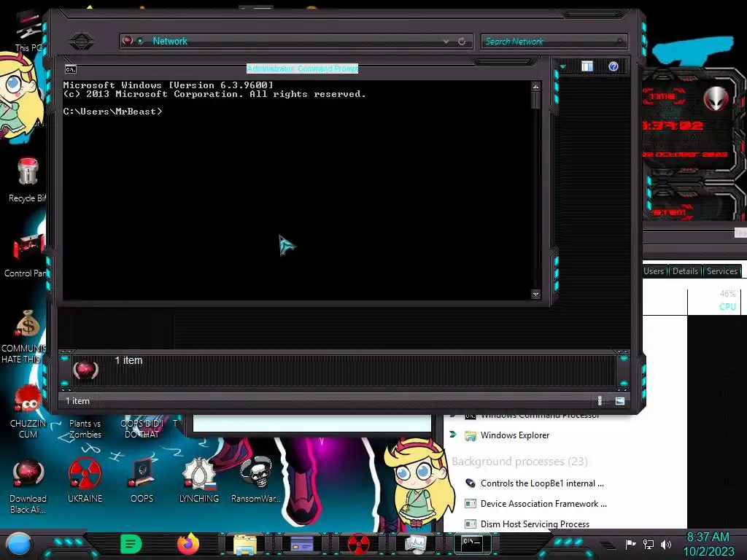Click the Command Prompt scroll-down arrow
This screenshot has width=747, height=560.
[x=536, y=295]
